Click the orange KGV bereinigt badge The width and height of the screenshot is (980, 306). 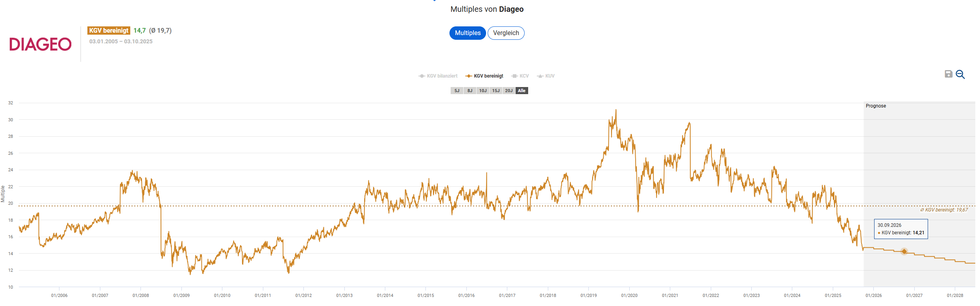(109, 31)
